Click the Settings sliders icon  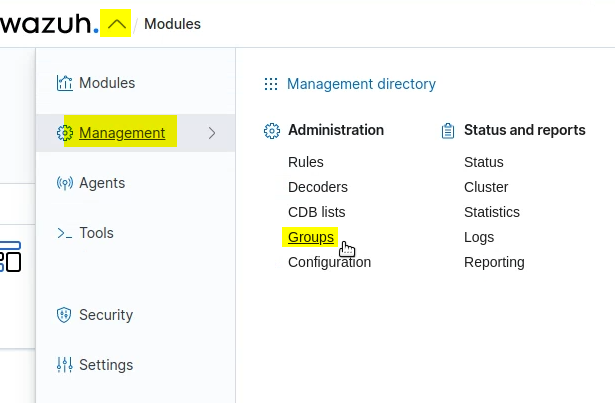click(x=65, y=365)
